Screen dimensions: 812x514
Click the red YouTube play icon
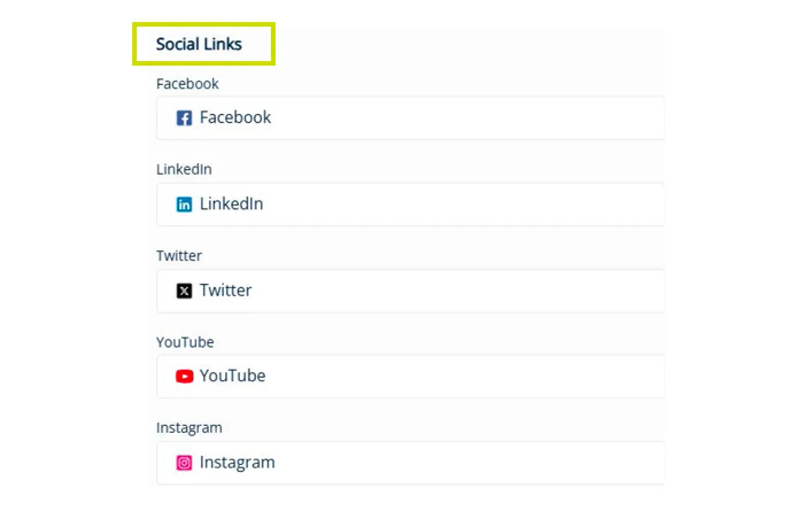[184, 376]
